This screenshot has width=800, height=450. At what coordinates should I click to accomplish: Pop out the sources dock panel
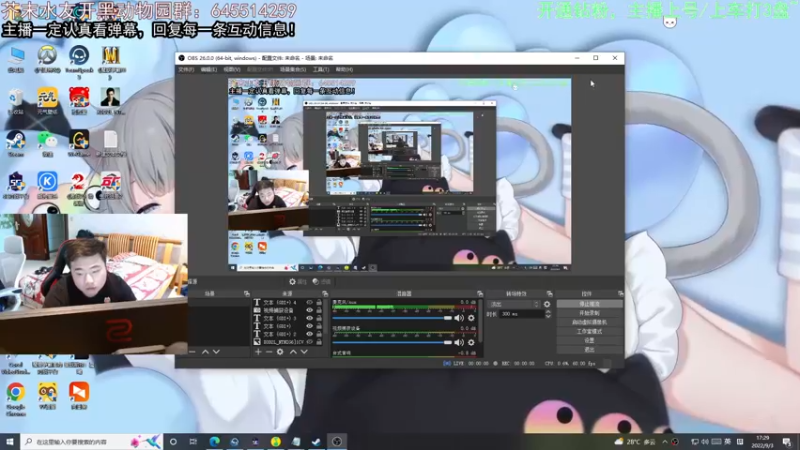pyautogui.click(x=325, y=293)
